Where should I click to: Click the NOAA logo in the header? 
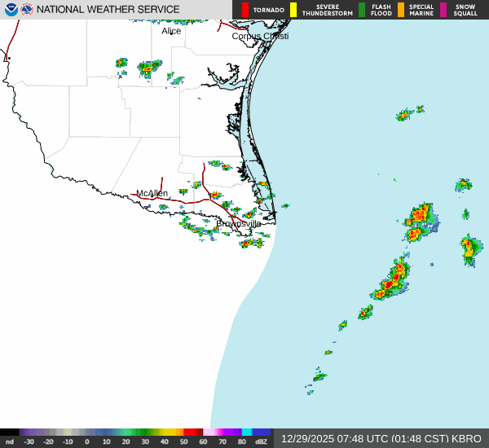pos(11,10)
